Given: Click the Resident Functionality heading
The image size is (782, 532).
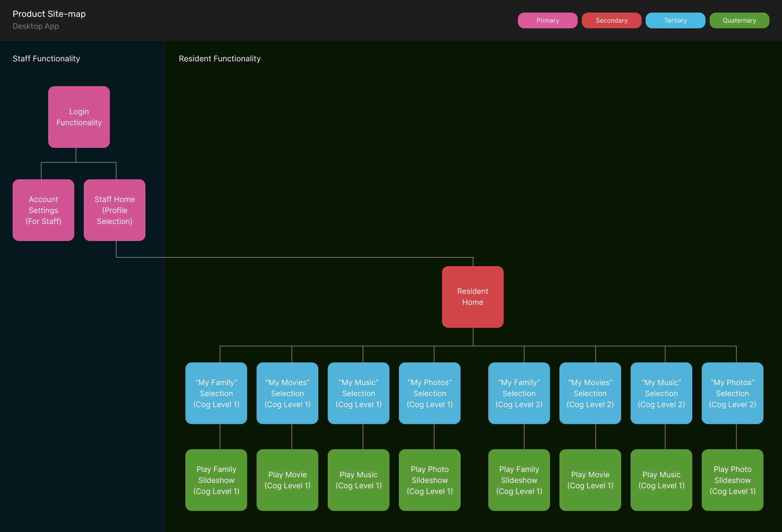Looking at the screenshot, I should [x=219, y=59].
